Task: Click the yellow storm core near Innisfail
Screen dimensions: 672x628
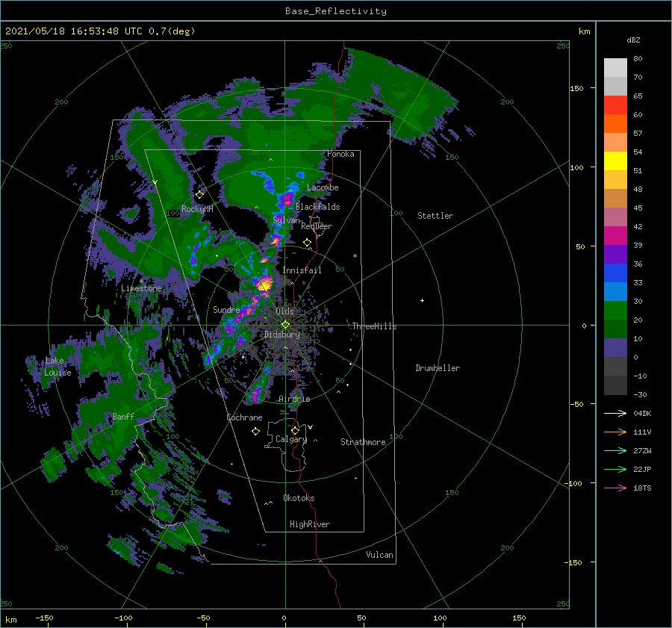Action: pos(266,284)
